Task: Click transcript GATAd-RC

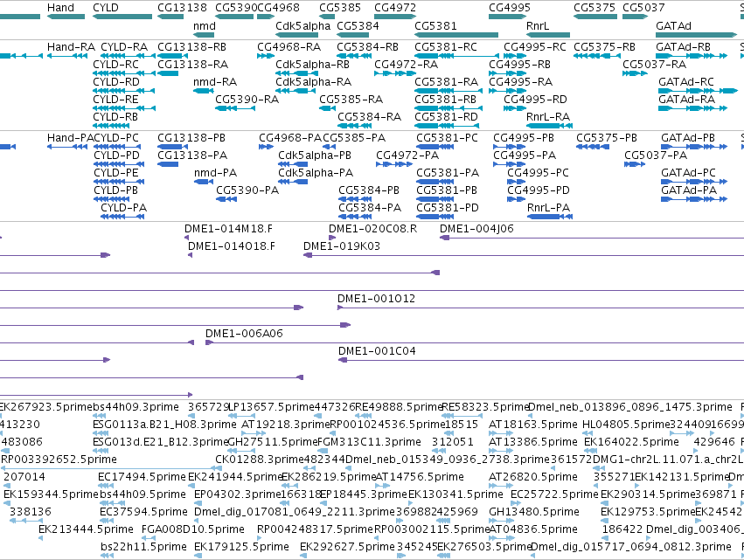Action: coord(686,82)
